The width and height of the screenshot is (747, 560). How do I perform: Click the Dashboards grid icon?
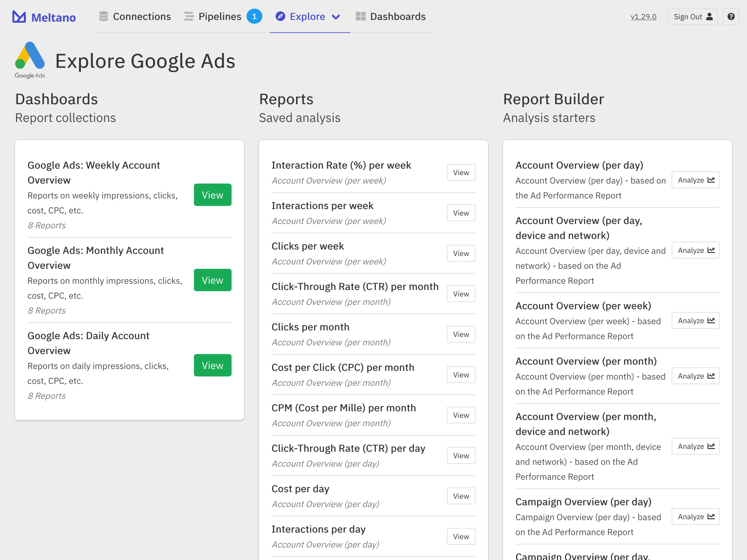click(x=360, y=16)
